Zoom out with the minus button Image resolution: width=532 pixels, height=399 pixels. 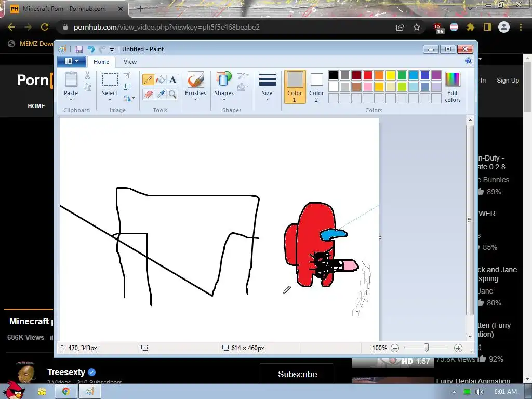coord(395,348)
